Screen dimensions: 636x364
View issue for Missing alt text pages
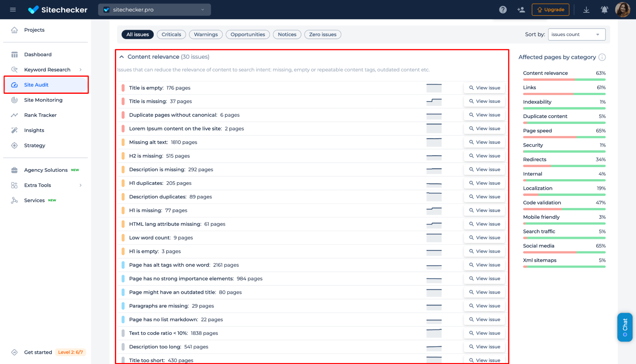(485, 142)
